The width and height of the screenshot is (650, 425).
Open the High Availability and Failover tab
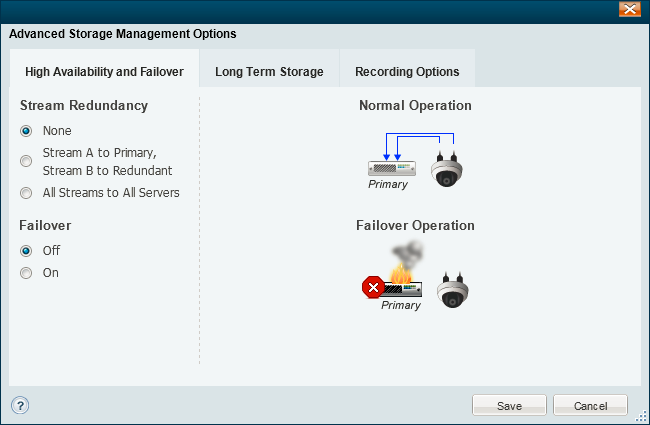pos(104,72)
